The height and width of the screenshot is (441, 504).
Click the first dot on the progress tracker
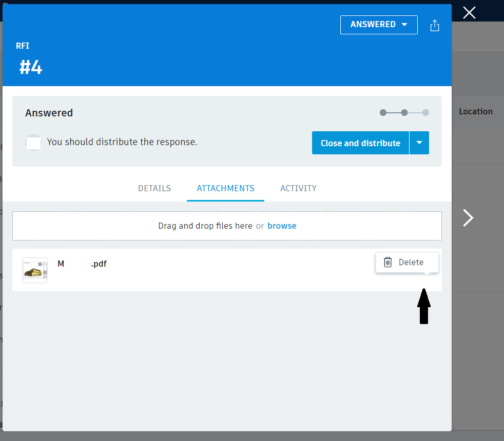[383, 112]
